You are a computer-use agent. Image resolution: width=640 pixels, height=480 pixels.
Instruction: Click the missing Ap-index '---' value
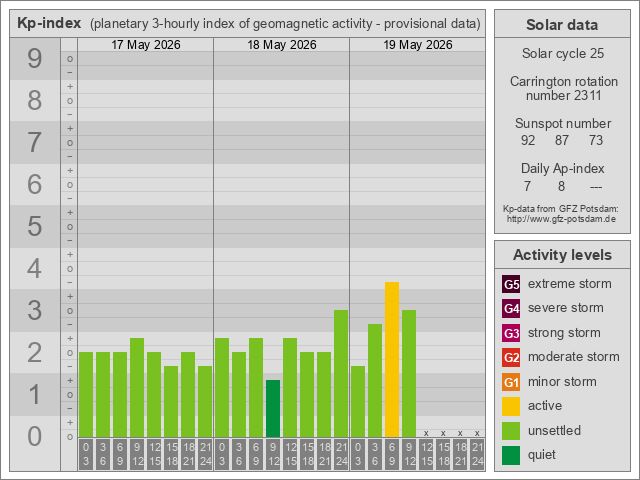596,187
